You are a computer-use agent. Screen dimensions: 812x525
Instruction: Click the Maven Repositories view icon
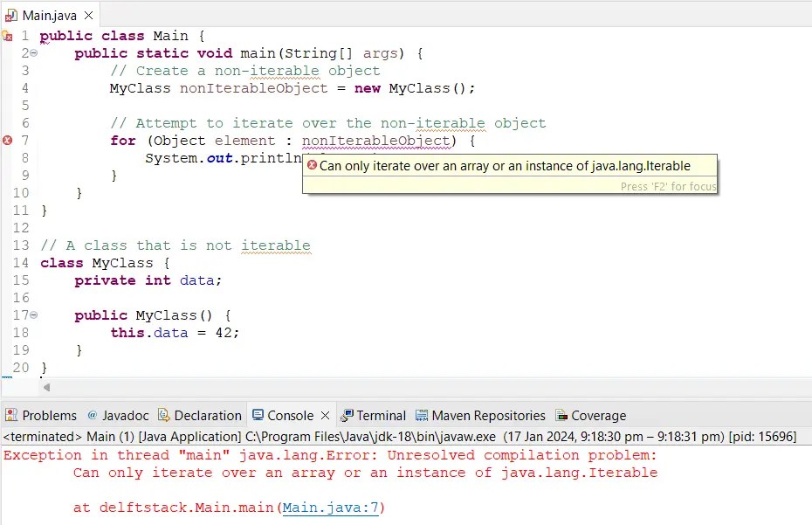coord(422,415)
